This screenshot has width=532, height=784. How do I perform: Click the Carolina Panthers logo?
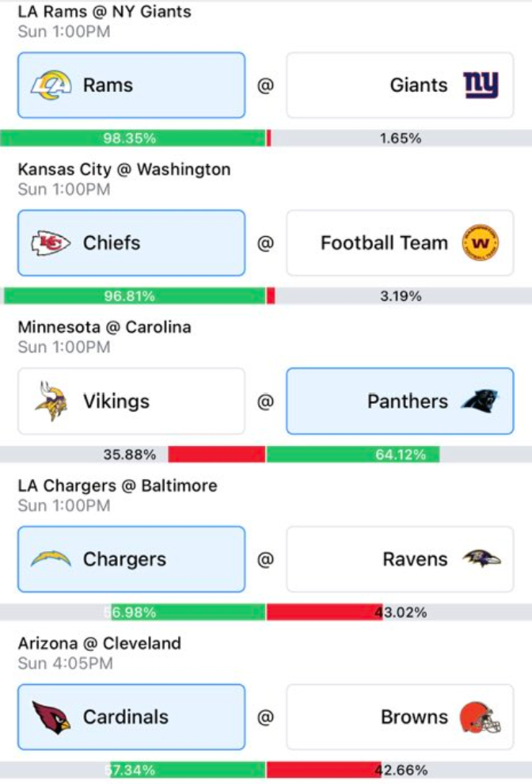(480, 401)
